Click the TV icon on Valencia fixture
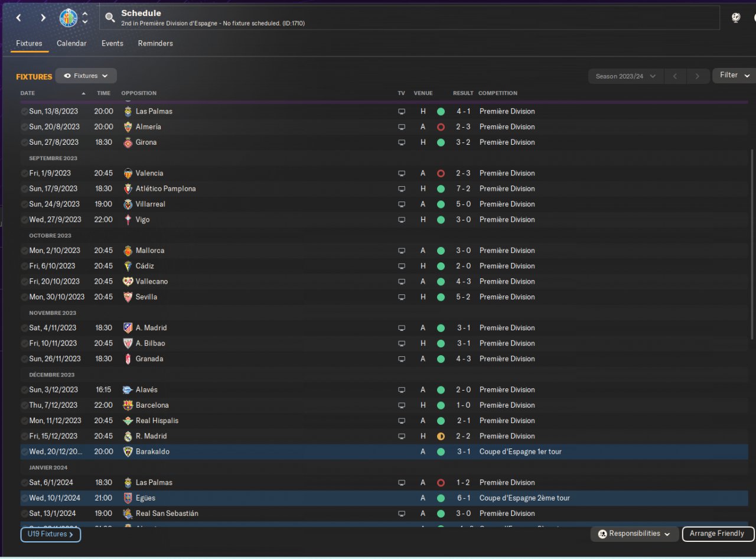This screenshot has height=559, width=756. coord(402,173)
